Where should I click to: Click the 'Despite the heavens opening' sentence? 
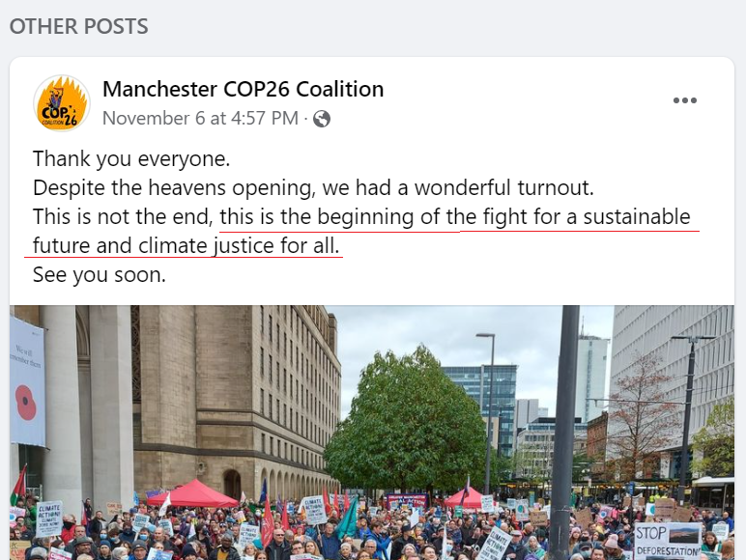coord(313,187)
